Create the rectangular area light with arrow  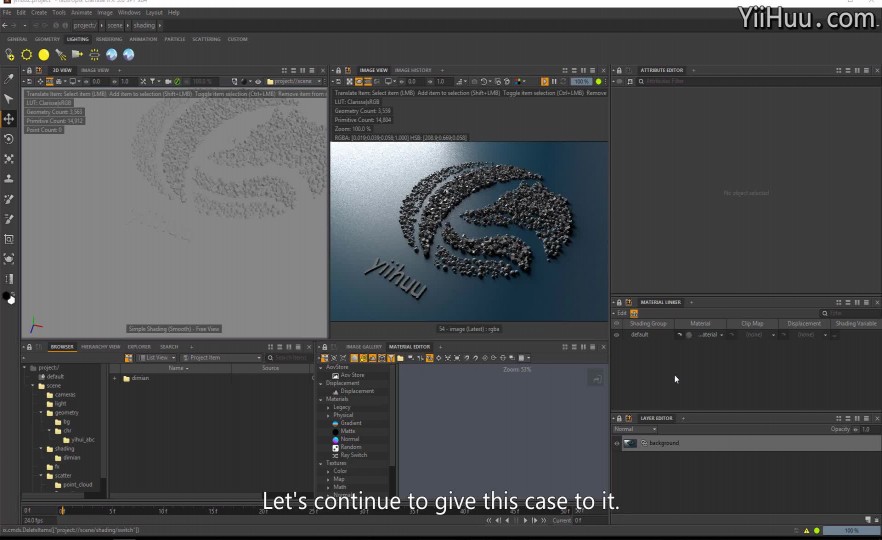coord(78,55)
